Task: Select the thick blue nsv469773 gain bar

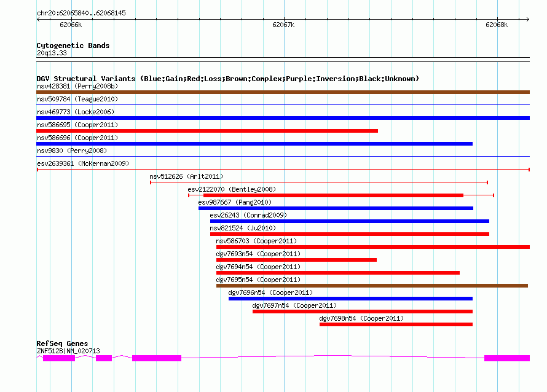Action: point(283,118)
